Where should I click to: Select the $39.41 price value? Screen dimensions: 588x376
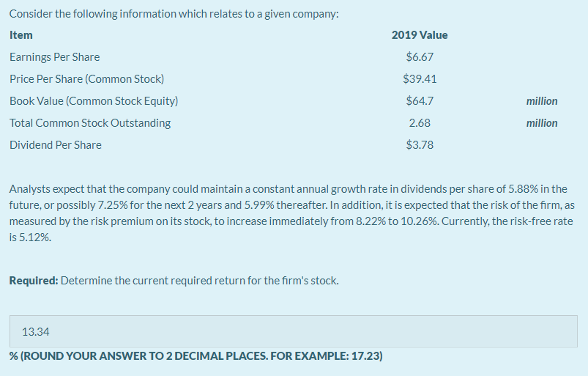click(420, 79)
